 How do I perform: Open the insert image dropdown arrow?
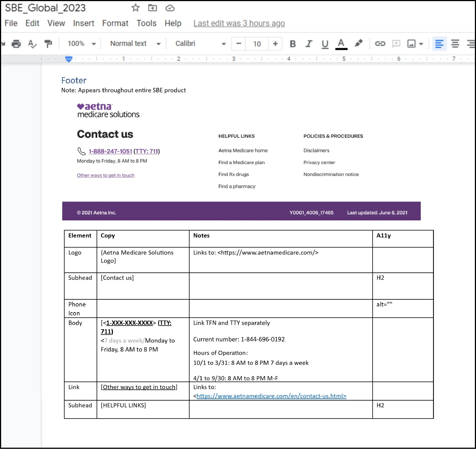click(x=421, y=44)
